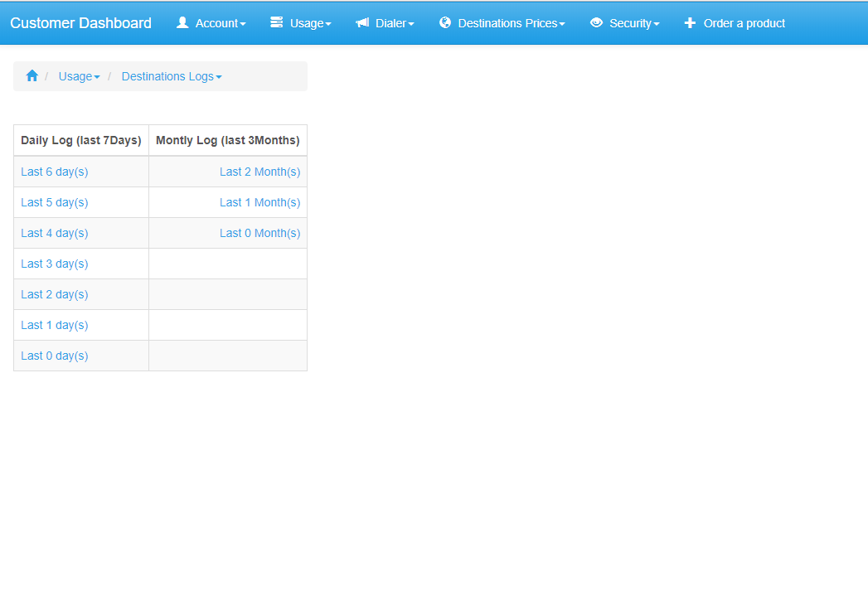The height and width of the screenshot is (615, 868).
Task: View the Last 4 day(s) log
Action: [x=54, y=233]
